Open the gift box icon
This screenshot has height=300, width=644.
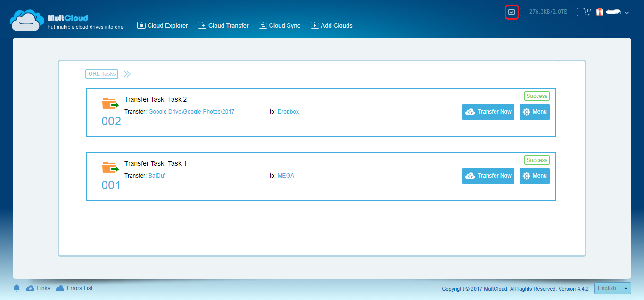pos(600,12)
